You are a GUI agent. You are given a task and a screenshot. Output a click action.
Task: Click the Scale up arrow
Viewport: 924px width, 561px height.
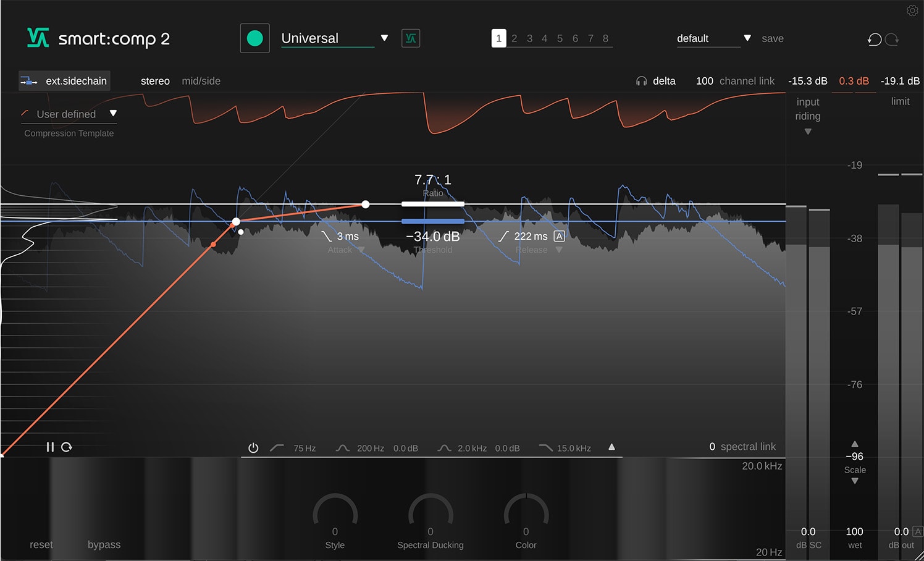coord(855,444)
